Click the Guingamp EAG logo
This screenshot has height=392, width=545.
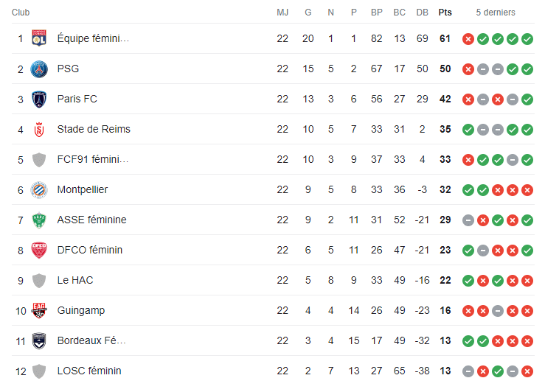[39, 311]
